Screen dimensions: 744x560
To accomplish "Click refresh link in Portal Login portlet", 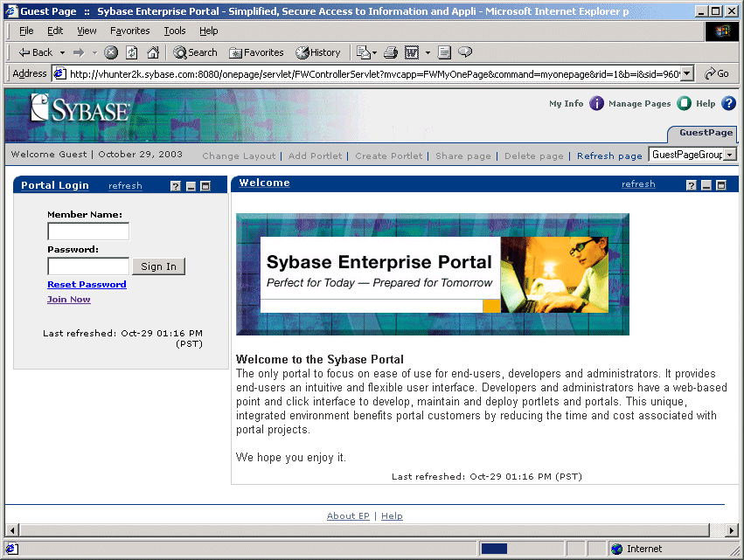I will click(x=125, y=186).
